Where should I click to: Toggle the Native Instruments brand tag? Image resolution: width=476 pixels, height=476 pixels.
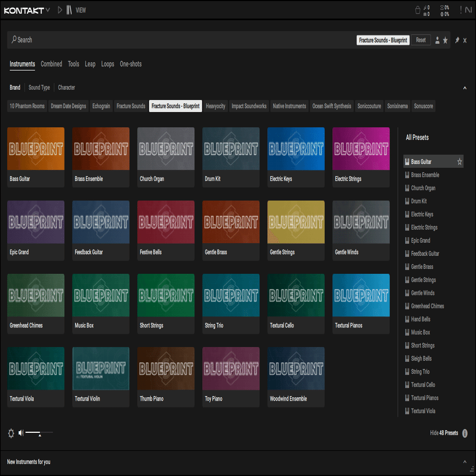click(x=289, y=106)
